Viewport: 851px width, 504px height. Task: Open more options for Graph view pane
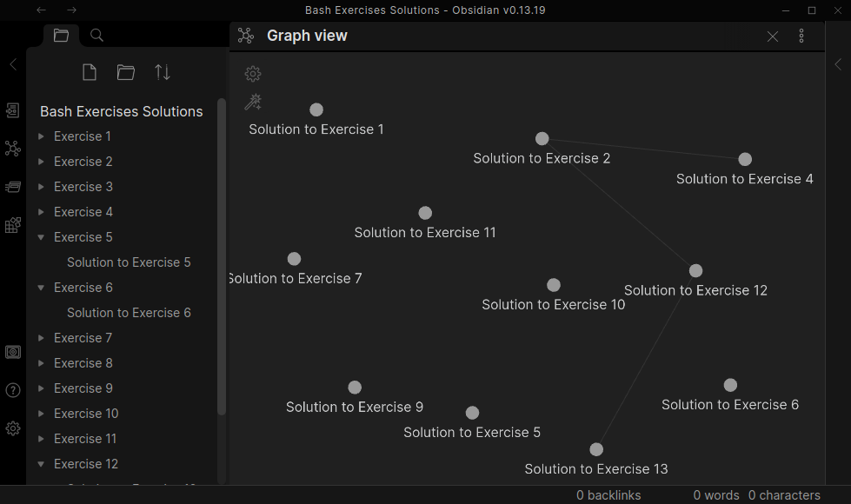click(801, 36)
